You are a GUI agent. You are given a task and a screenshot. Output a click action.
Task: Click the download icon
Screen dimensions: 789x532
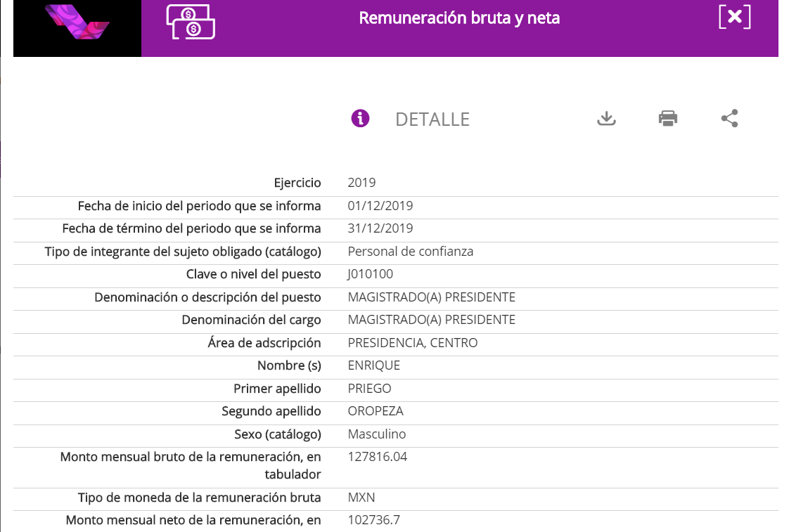(606, 119)
